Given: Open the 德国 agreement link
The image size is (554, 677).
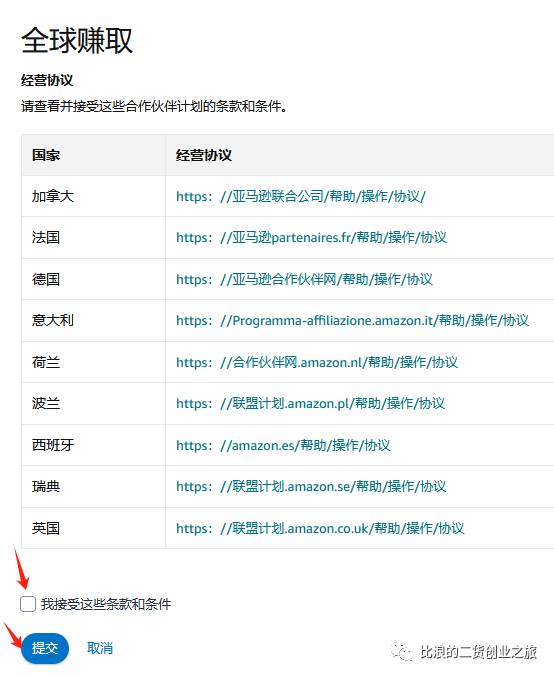Looking at the screenshot, I should (304, 279).
